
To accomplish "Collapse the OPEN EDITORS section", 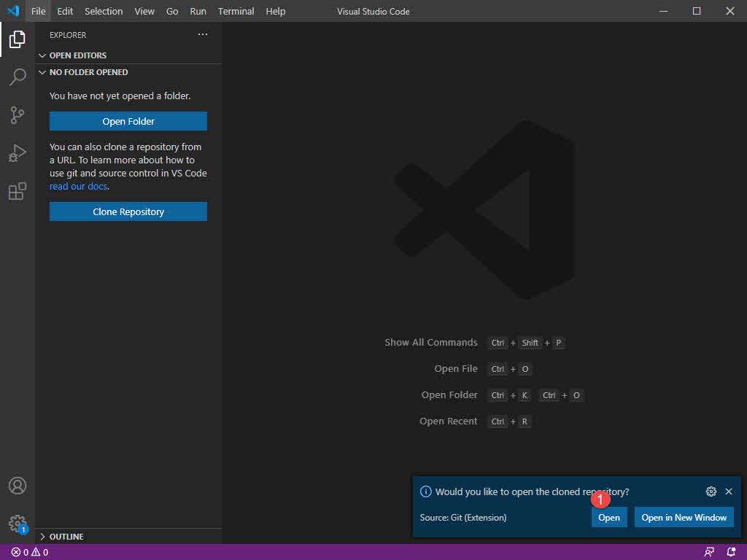I will [x=77, y=55].
